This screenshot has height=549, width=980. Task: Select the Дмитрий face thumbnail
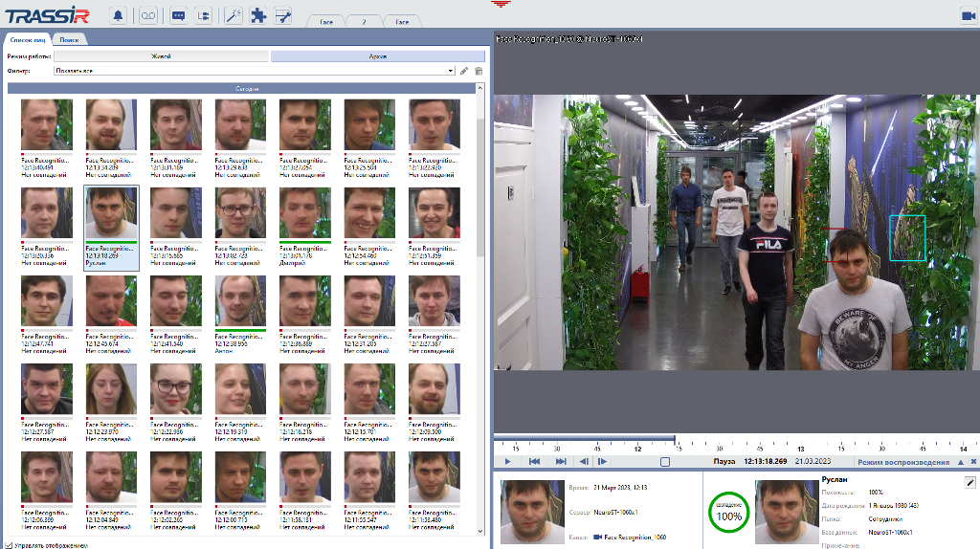coord(305,212)
